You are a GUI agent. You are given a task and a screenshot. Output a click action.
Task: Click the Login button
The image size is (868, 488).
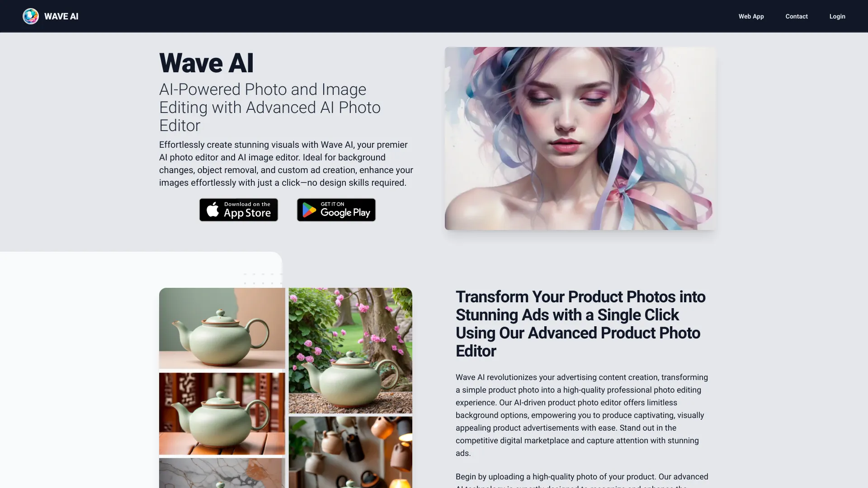(838, 16)
